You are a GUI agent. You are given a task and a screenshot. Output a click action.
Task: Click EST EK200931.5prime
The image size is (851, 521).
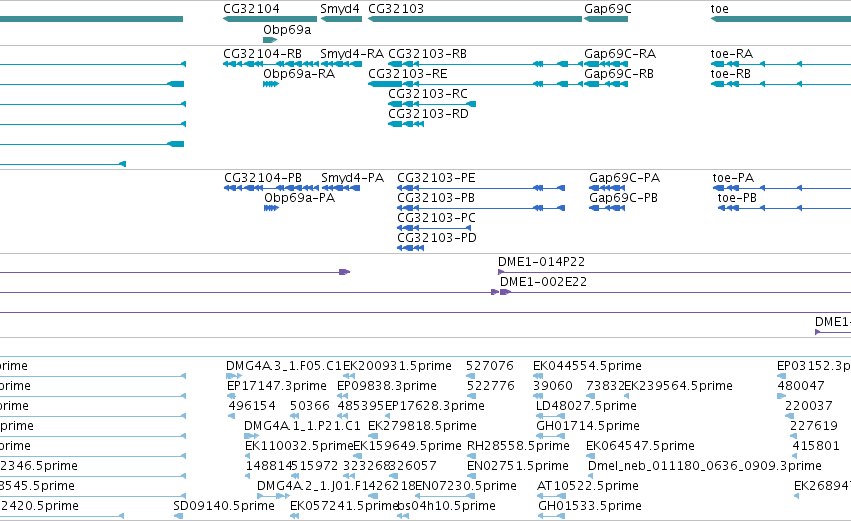point(397,366)
